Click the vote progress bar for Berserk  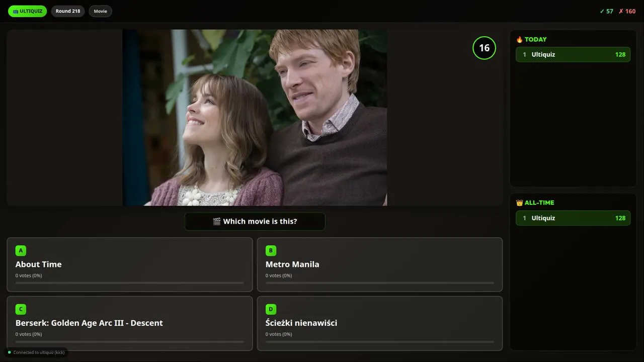tap(130, 342)
